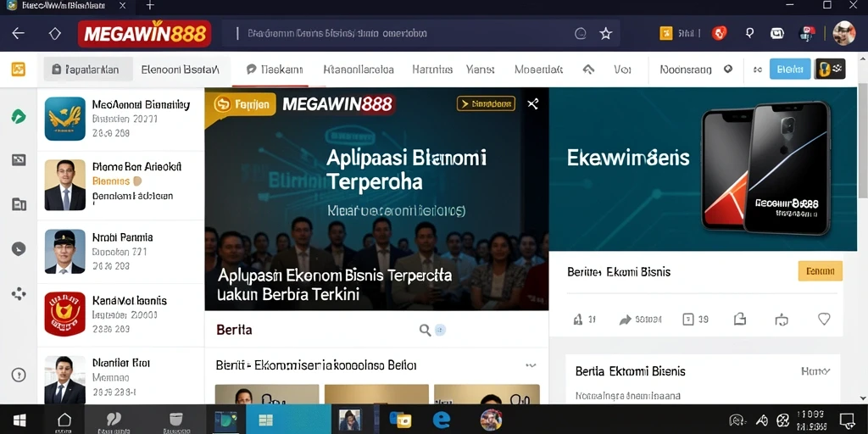Close the MEGAWIN888 banner with the X icon
868x434 pixels.
532,103
